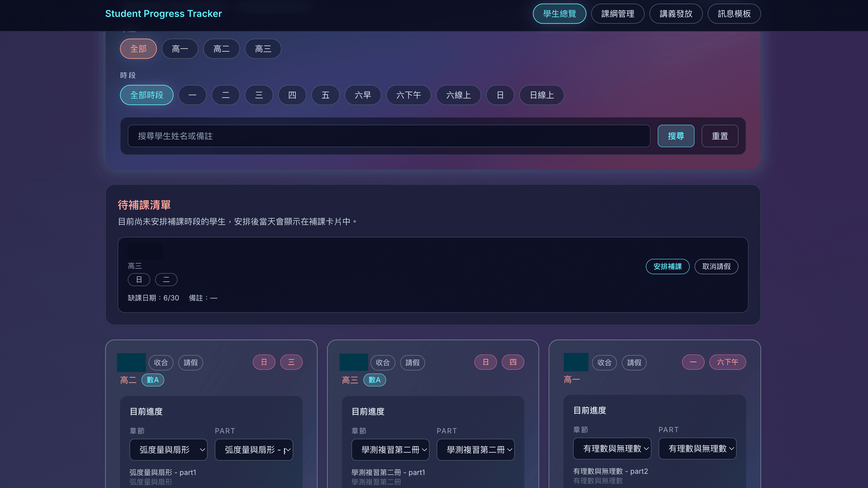
Task: Click 四 slot badge on 高三 card
Action: coord(513,362)
